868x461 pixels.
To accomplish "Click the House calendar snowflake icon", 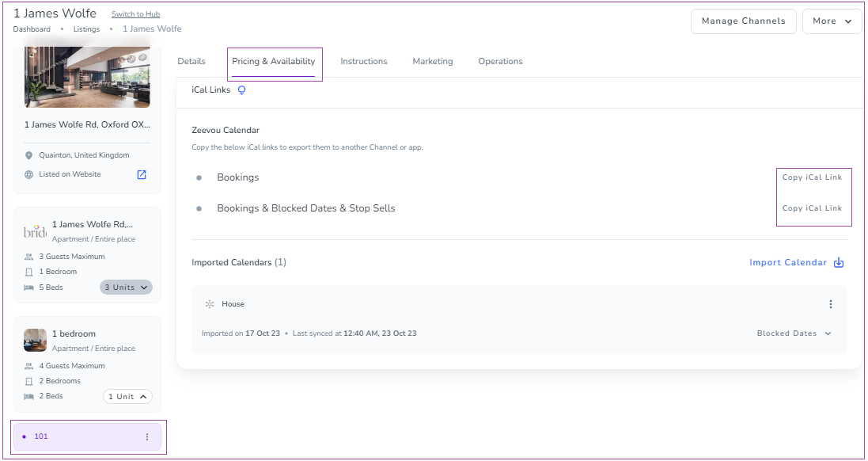I will tap(210, 304).
